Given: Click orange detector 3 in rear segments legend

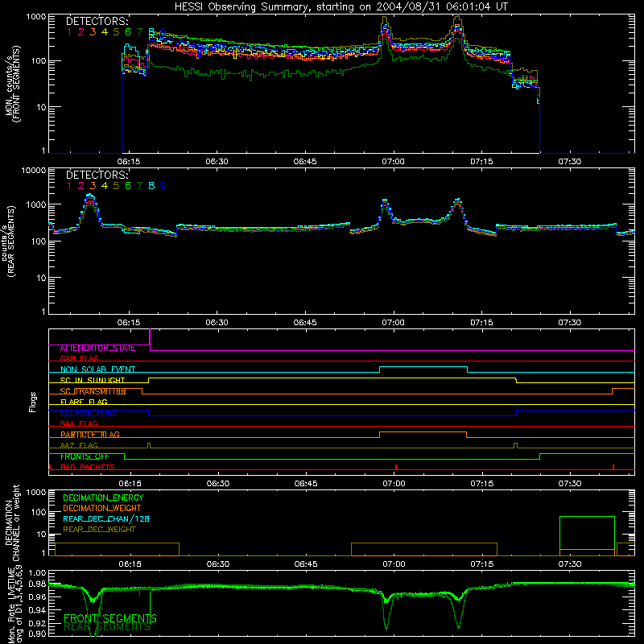Looking at the screenshot, I should (93, 186).
